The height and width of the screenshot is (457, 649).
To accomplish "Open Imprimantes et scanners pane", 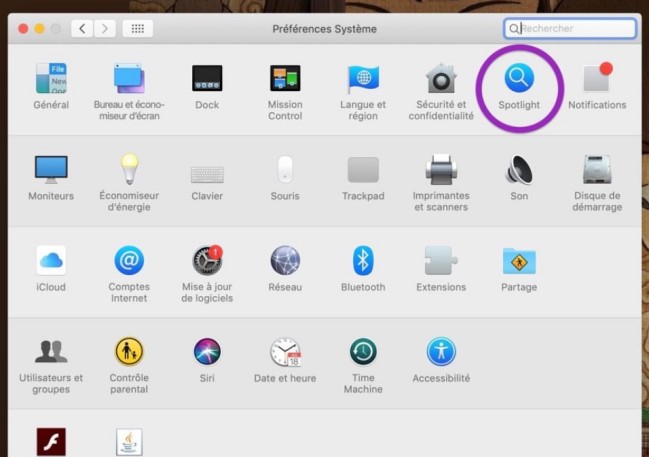I will click(x=441, y=171).
